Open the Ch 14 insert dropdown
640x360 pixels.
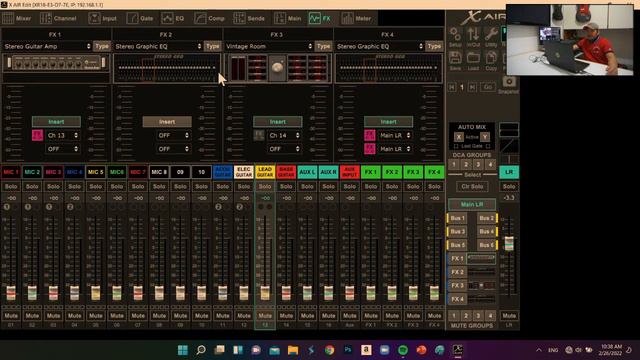(x=284, y=135)
